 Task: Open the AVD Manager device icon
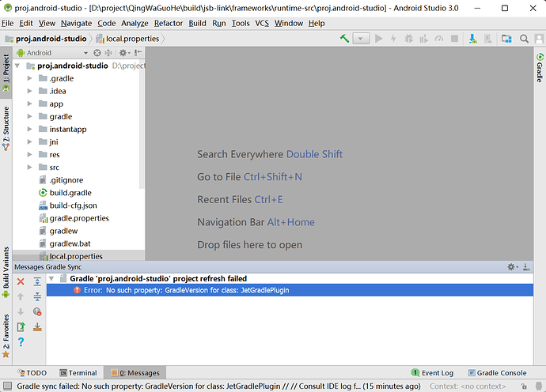pos(488,38)
